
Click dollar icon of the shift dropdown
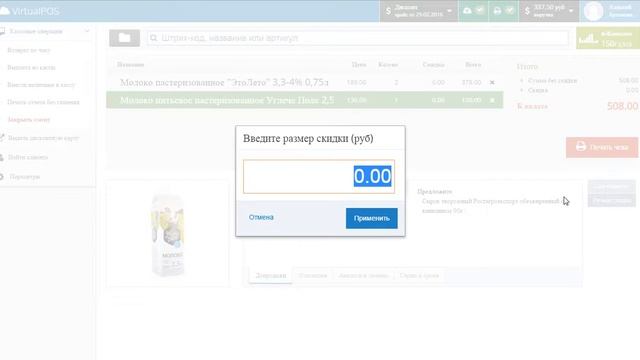click(388, 11)
